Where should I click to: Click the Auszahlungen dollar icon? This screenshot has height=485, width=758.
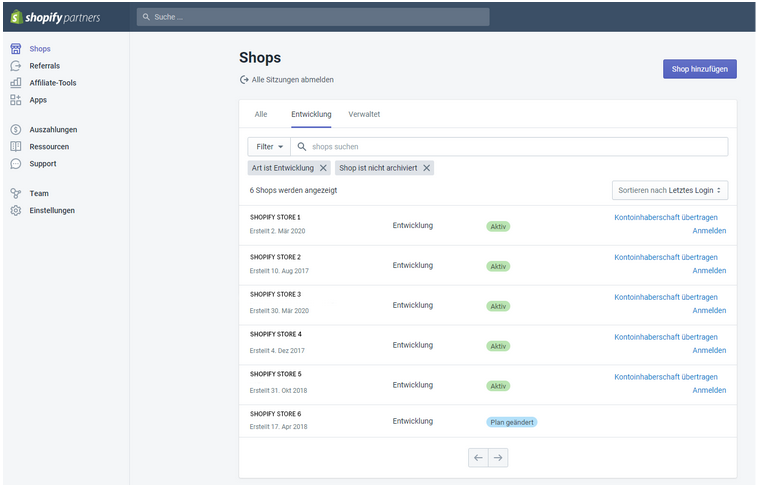coord(16,130)
